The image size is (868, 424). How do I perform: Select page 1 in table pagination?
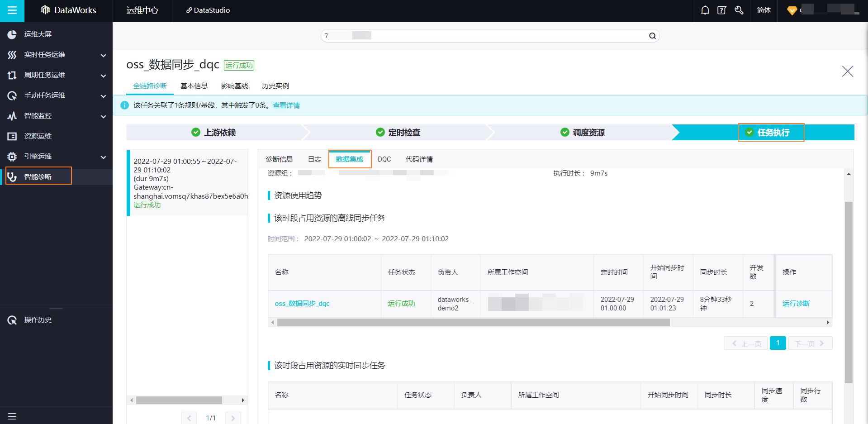point(778,343)
